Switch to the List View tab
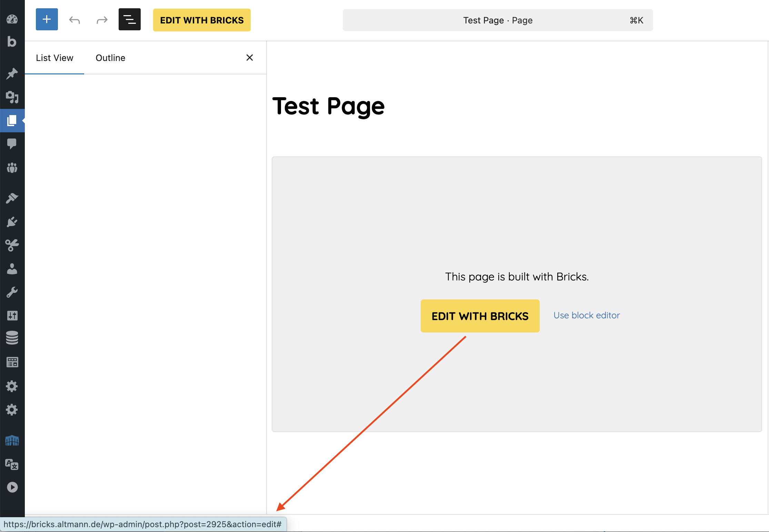 click(x=54, y=58)
